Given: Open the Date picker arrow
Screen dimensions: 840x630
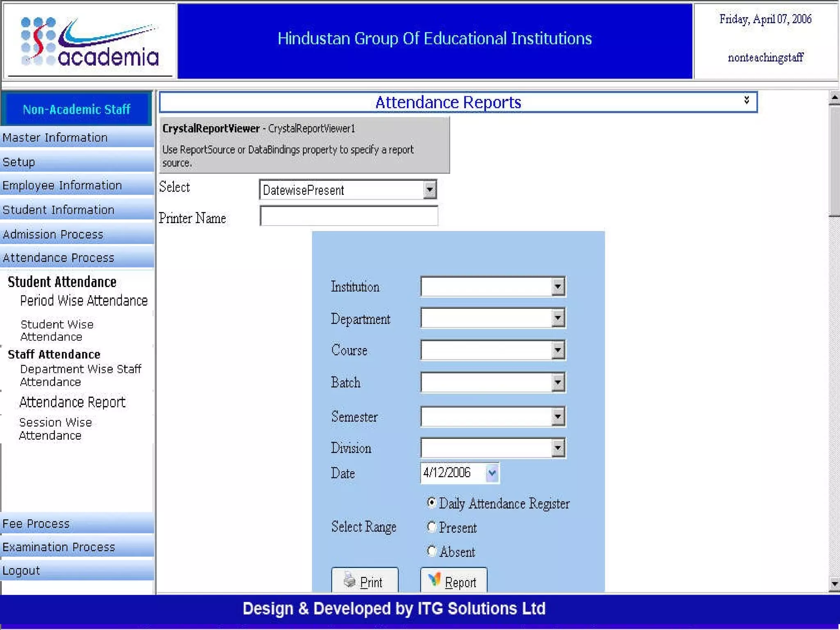Looking at the screenshot, I should coord(492,473).
